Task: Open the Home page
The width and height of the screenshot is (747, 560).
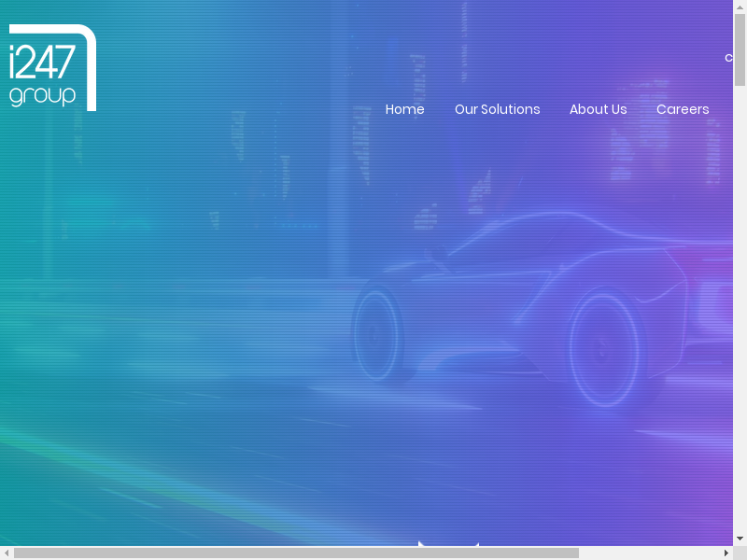Action: click(404, 109)
